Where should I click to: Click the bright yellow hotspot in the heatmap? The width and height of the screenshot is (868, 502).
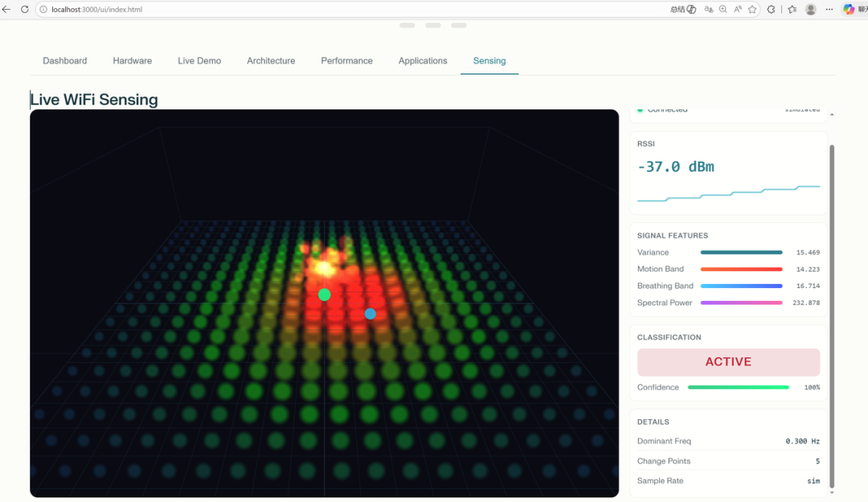click(323, 268)
